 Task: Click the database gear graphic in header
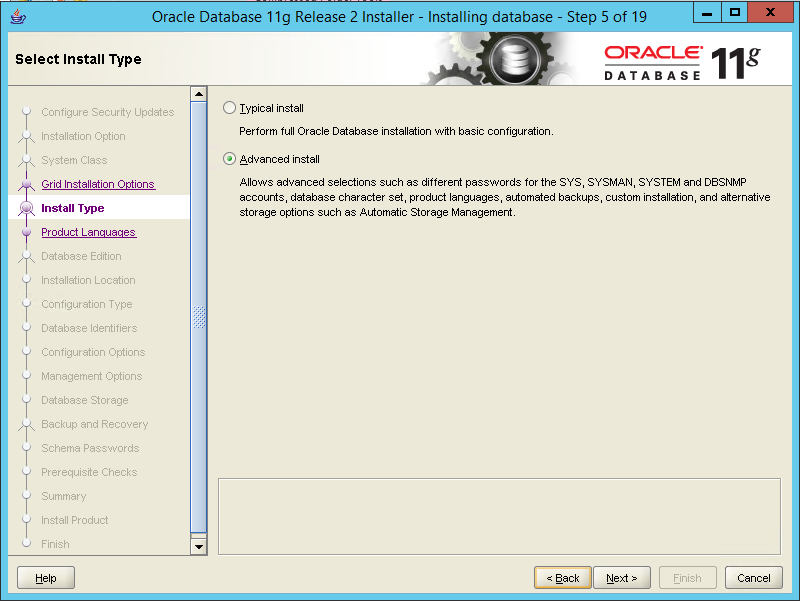click(x=514, y=60)
